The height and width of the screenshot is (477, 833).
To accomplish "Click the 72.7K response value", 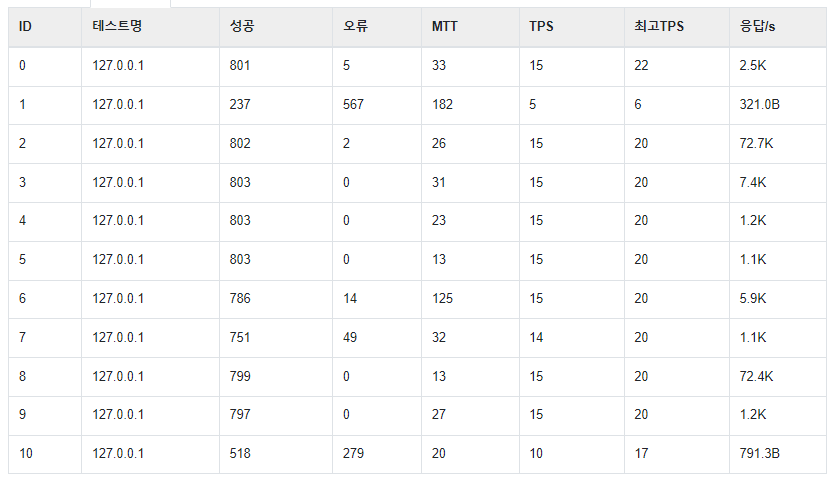I will tap(756, 143).
